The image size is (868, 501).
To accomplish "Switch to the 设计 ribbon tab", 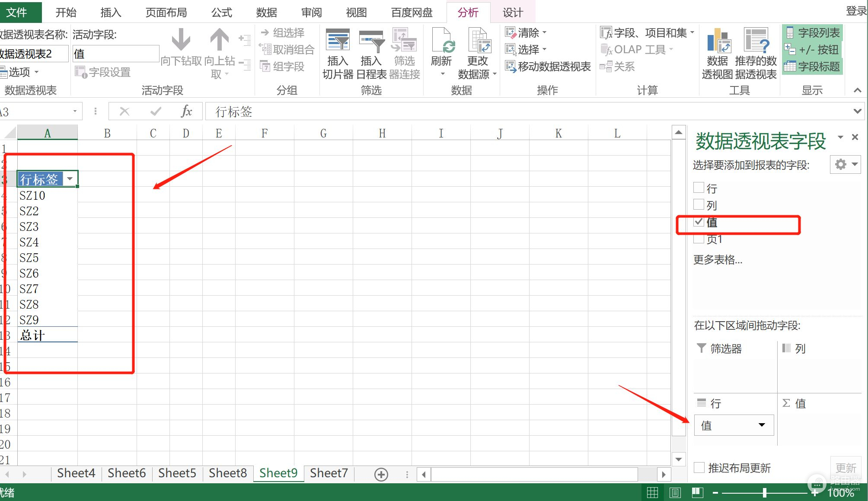I will pos(512,13).
